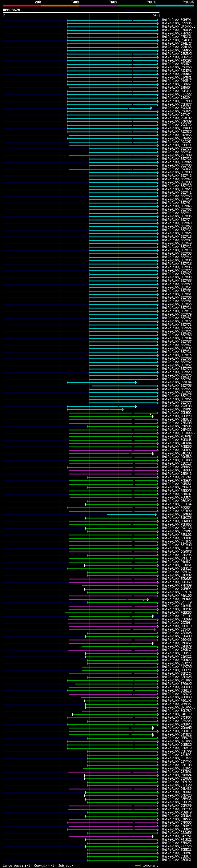Select the query name BP028679
The height and width of the screenshot is (868, 197).
(x=11, y=10)
